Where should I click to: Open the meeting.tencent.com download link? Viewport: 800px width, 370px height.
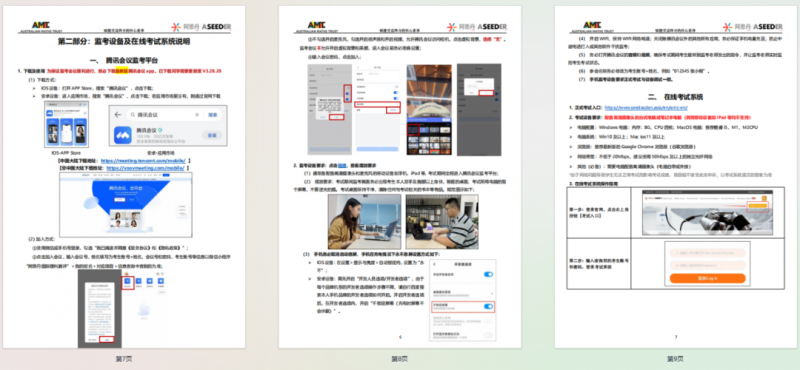(143, 160)
